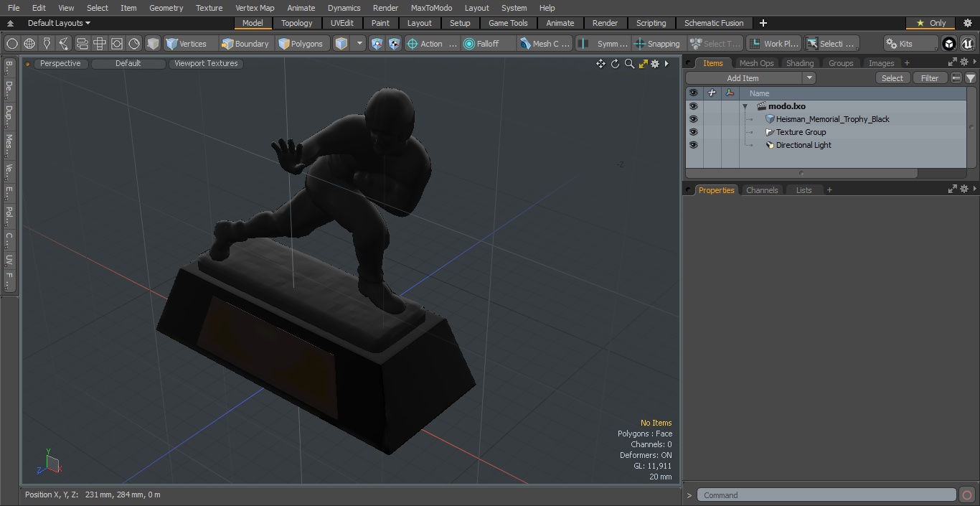Image resolution: width=980 pixels, height=506 pixels.
Task: Open the Falloff tool menu
Action: (488, 44)
